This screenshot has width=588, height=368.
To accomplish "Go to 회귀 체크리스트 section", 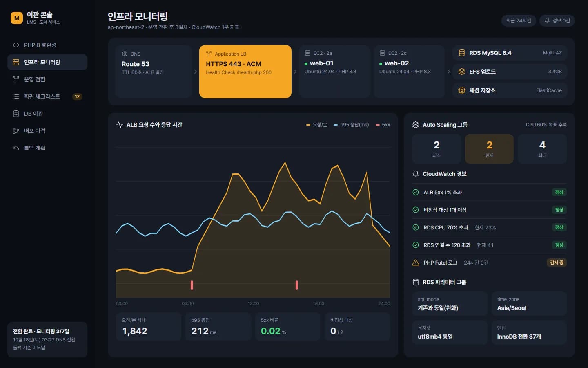I will [47, 96].
